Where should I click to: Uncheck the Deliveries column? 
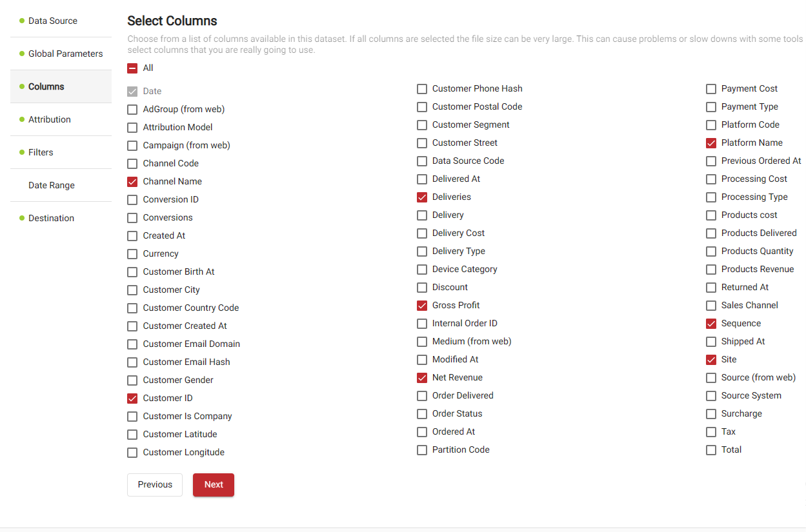[421, 197]
